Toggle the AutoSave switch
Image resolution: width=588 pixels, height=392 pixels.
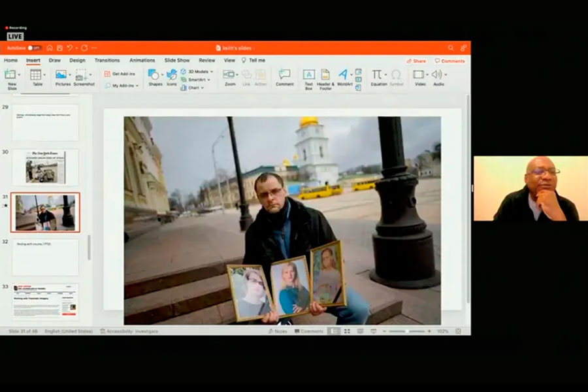(x=34, y=48)
